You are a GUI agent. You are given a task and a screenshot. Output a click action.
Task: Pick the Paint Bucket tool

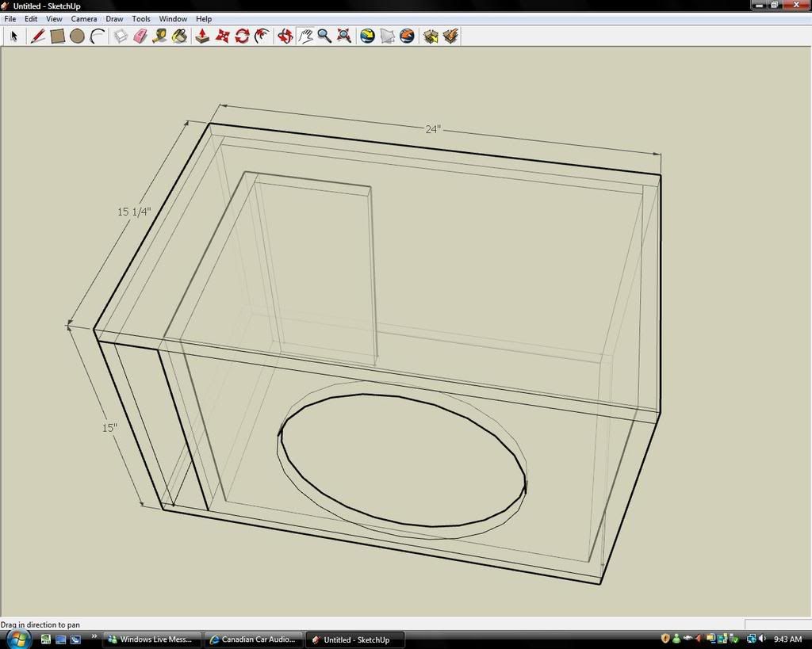pos(179,36)
